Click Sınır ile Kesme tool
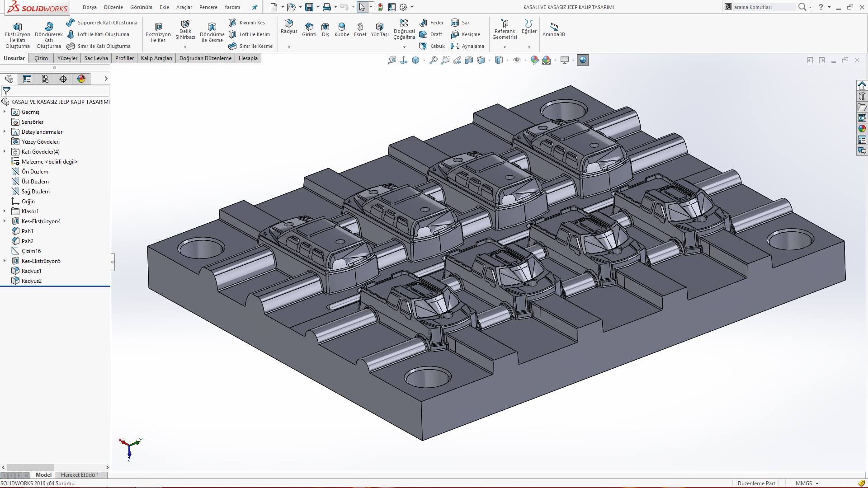 250,46
